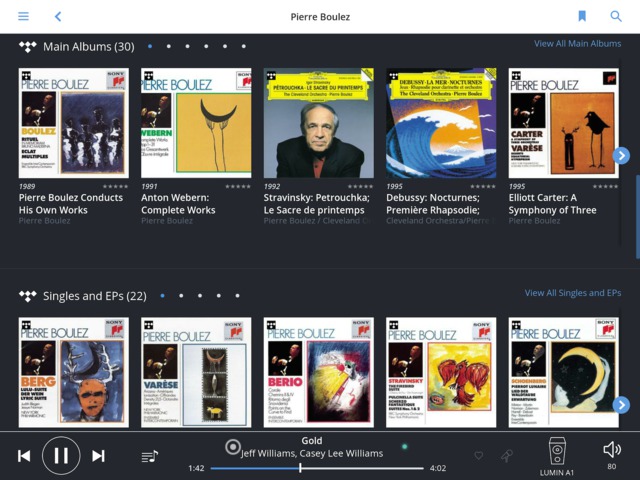Select the LUMIN A1 audio zone

[x=557, y=456]
